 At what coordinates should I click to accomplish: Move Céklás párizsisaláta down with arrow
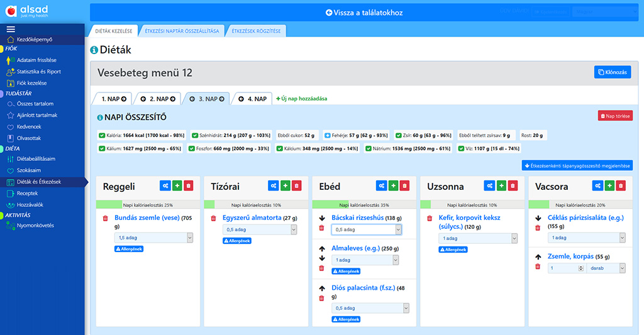(538, 218)
